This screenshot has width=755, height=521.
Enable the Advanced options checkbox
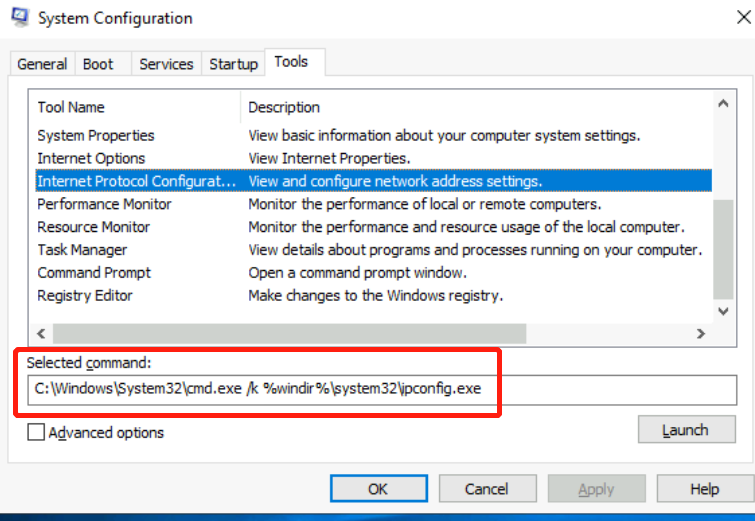[37, 433]
